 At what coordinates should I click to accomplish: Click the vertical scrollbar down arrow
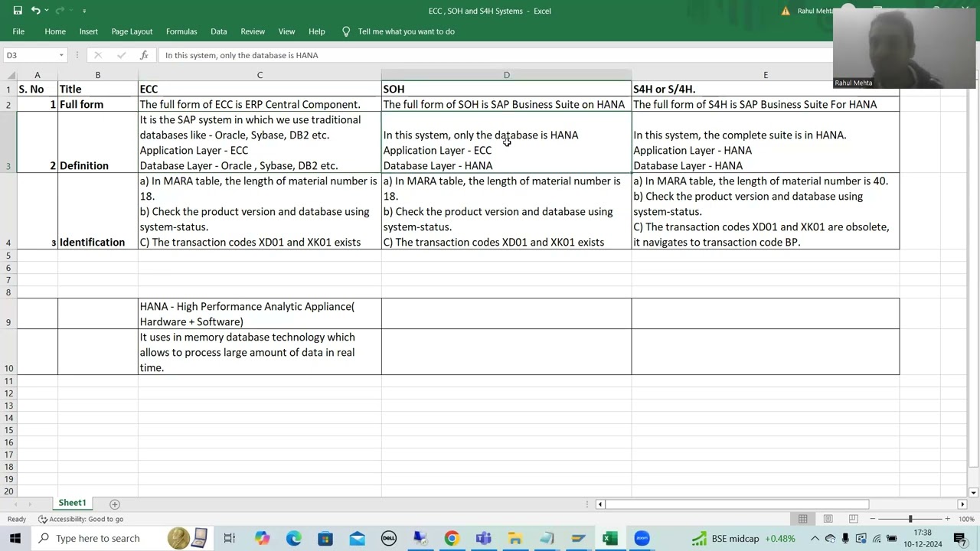(973, 492)
